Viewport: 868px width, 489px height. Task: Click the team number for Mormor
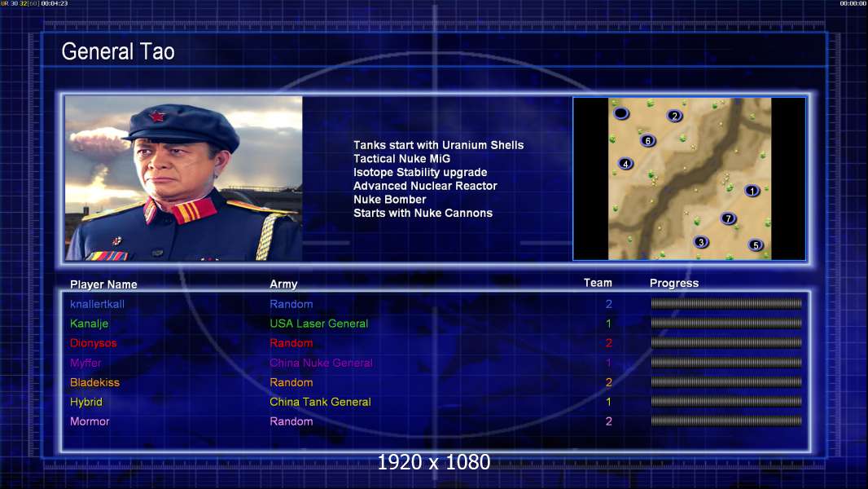pyautogui.click(x=608, y=421)
